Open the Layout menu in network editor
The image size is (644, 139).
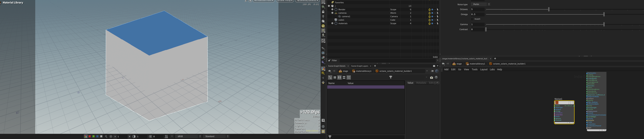tap(484, 69)
